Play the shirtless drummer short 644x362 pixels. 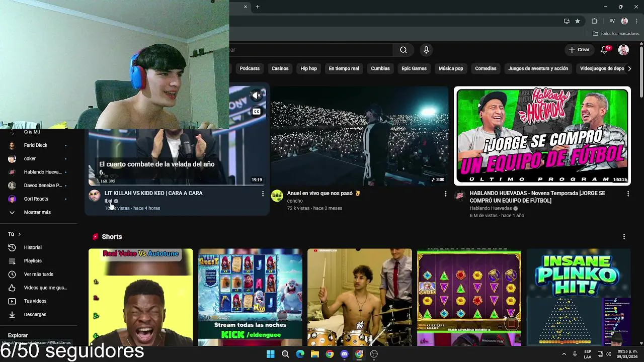pos(359,297)
